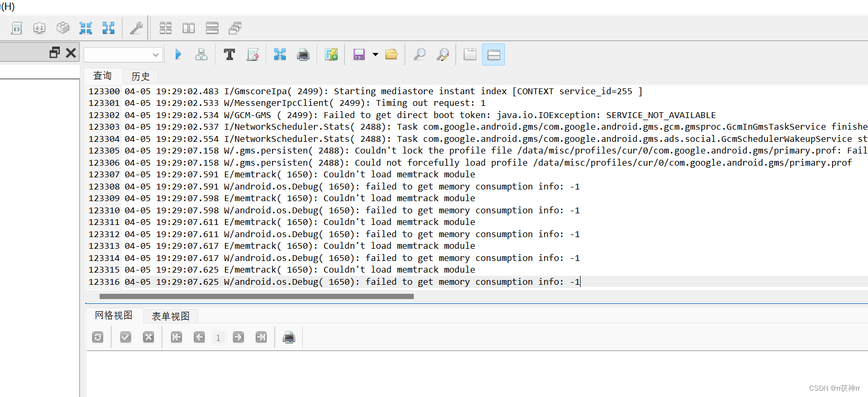
Task: Close the docked side panel
Action: (x=71, y=52)
